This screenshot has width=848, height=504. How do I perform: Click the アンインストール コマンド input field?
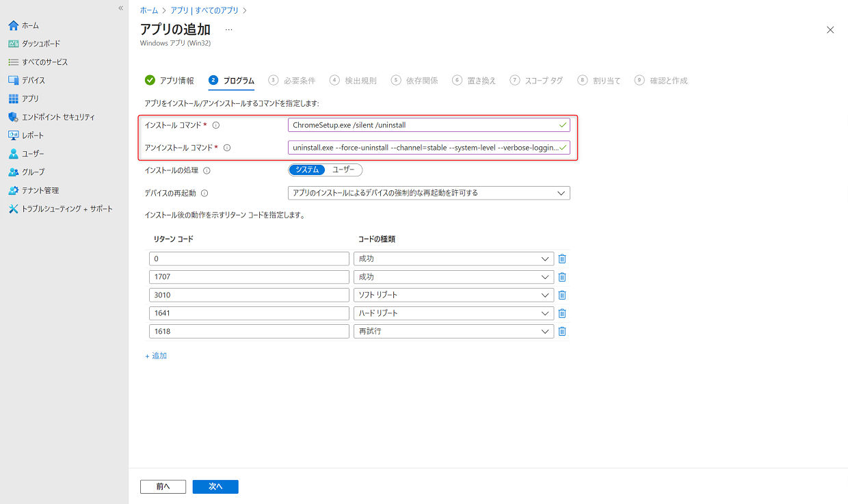(x=424, y=148)
